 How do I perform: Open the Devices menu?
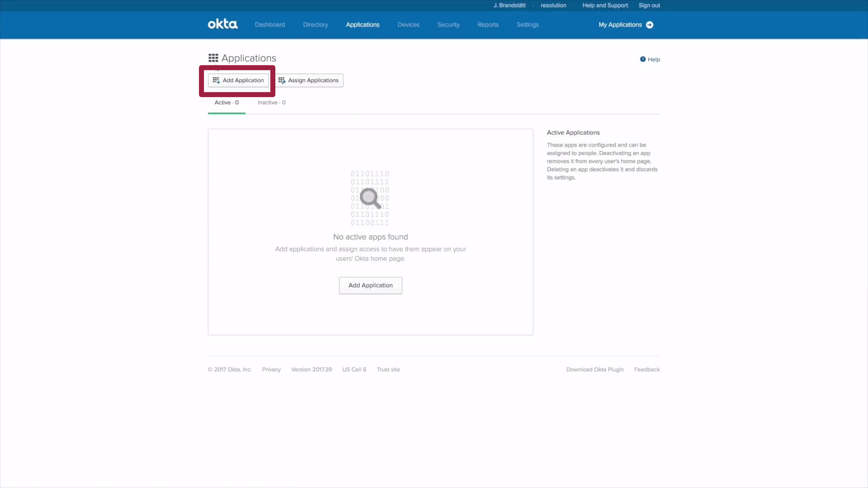(409, 25)
